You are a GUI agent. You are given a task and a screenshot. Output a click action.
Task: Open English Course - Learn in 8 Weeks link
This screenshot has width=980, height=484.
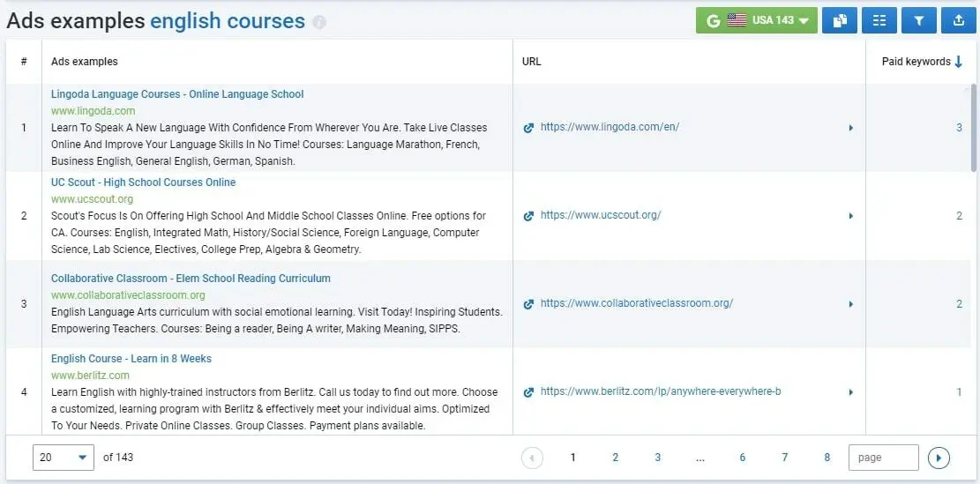tap(131, 359)
